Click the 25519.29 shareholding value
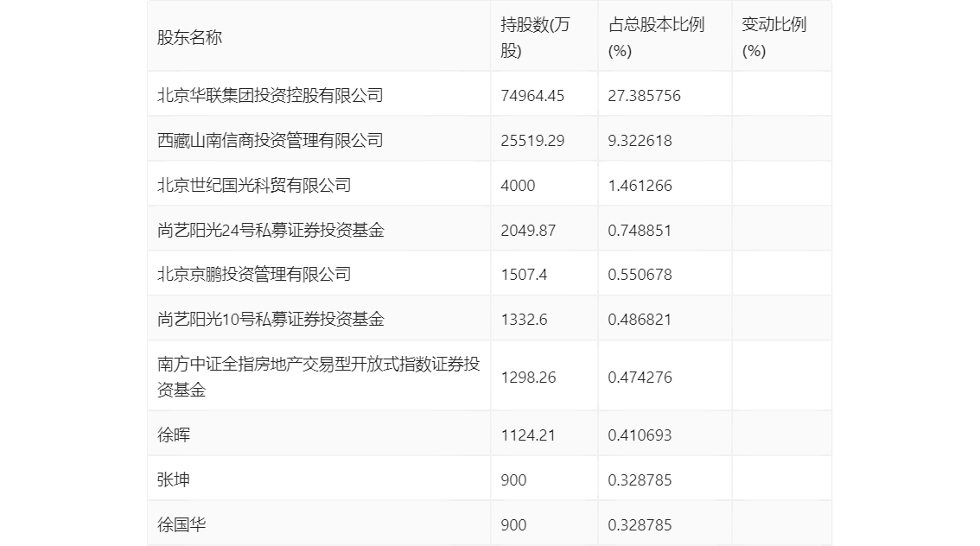Image resolution: width=980 pixels, height=546 pixels. pos(532,141)
